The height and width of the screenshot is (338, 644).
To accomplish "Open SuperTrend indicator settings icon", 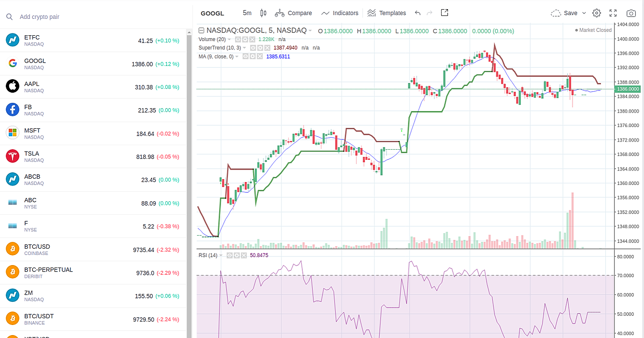I will (260, 48).
